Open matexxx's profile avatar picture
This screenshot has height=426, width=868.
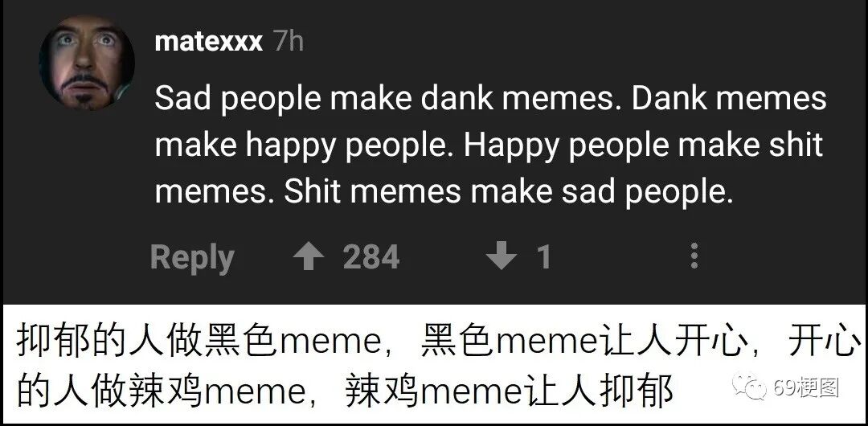(87, 63)
